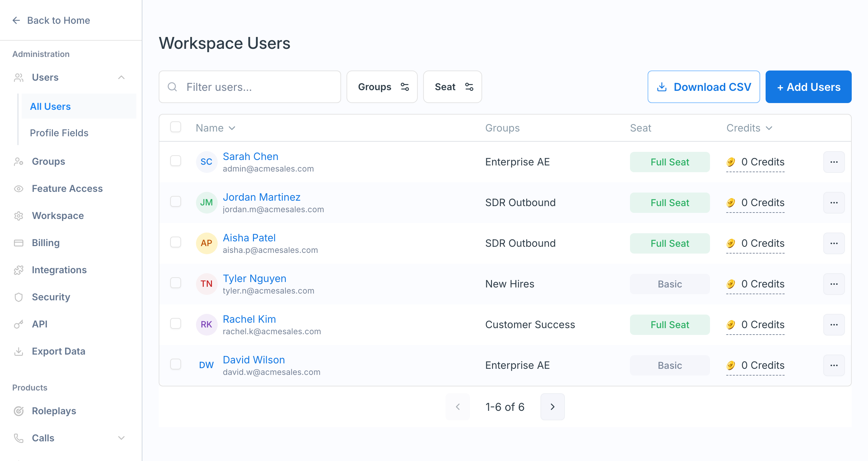Go to Feature Access settings
This screenshot has width=868, height=461.
67,189
